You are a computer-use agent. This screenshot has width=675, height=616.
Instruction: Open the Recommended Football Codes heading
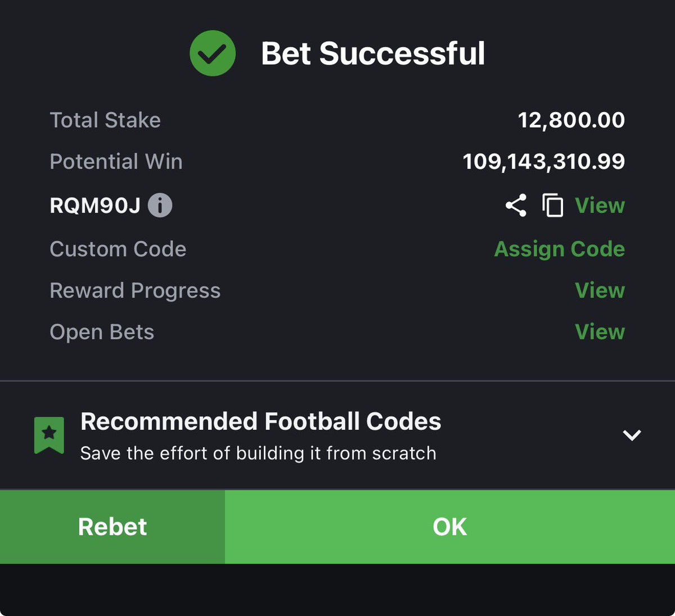coord(260,421)
